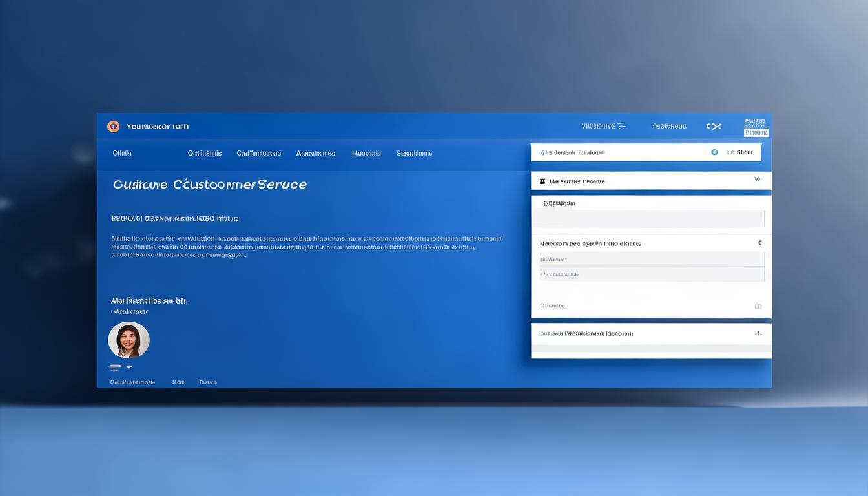
Task: Click the lines icon beside the top-right header link
Action: point(621,127)
